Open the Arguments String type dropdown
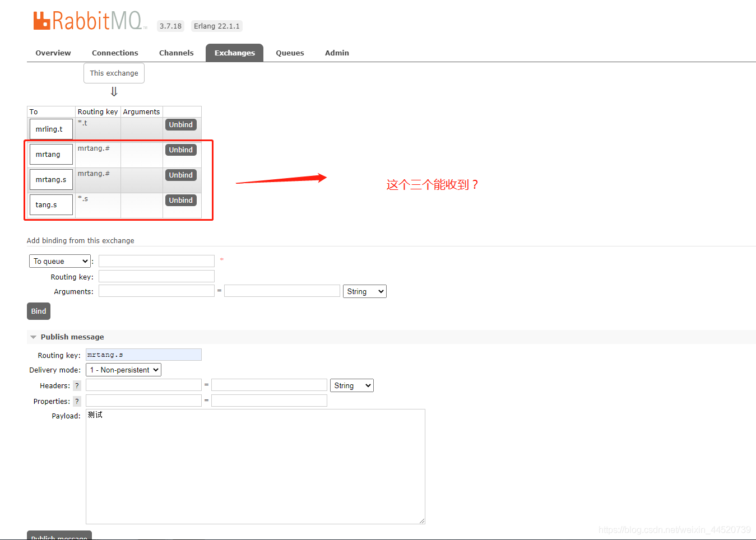Image resolution: width=756 pixels, height=540 pixels. [x=365, y=291]
